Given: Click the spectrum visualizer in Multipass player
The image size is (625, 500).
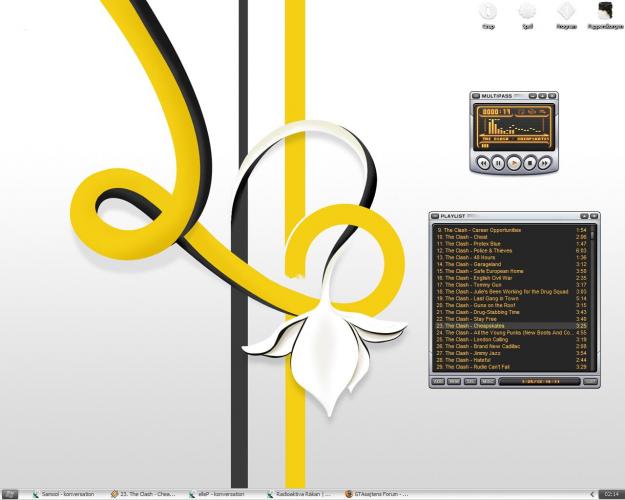Looking at the screenshot, I should tap(514, 126).
